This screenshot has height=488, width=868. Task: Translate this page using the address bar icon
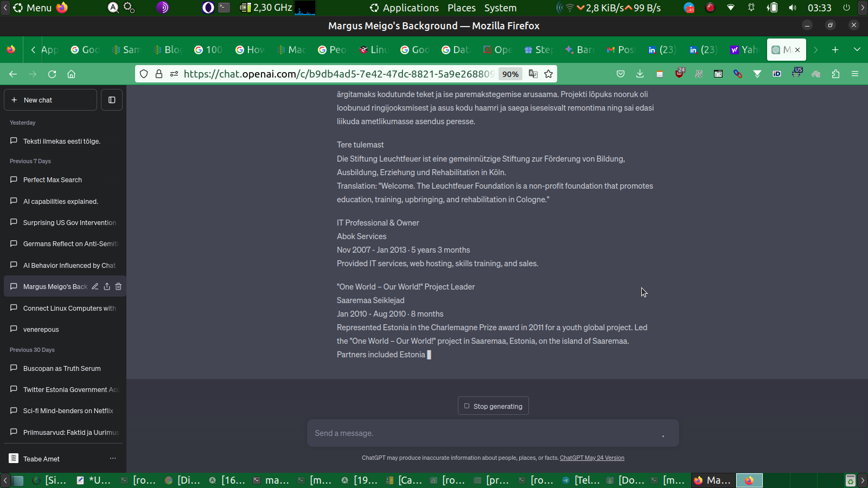(533, 74)
